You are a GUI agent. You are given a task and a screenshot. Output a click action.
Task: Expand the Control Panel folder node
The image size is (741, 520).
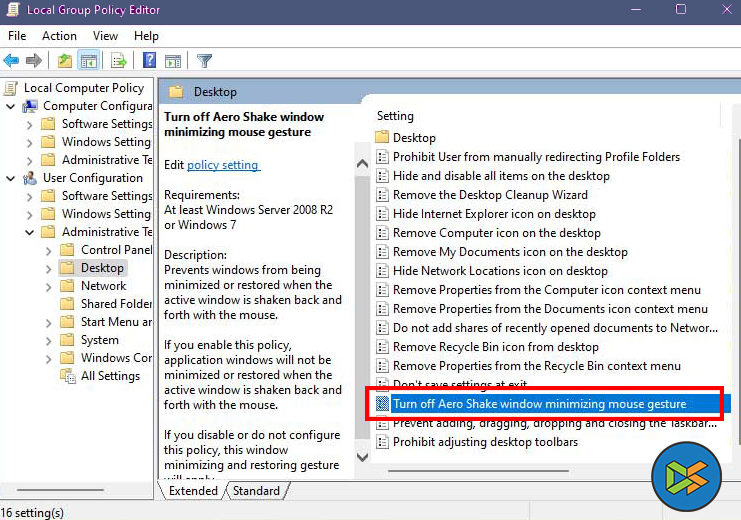pos(48,250)
